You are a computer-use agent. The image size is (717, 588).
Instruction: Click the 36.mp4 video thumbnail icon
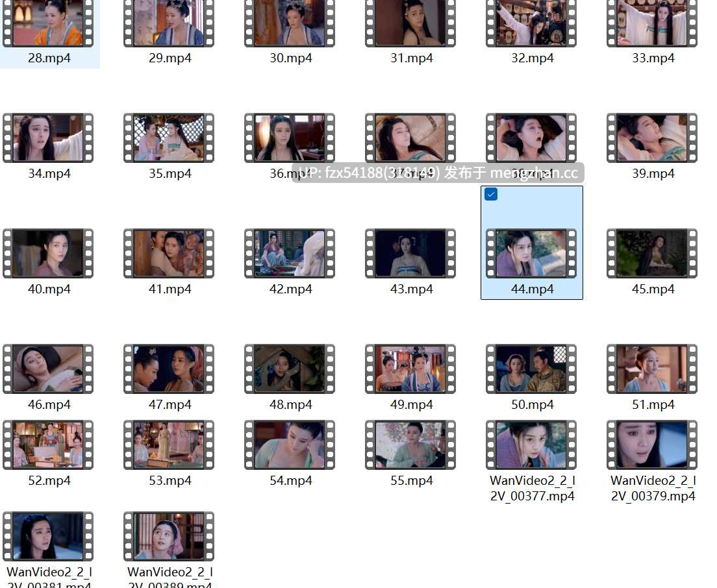(290, 138)
